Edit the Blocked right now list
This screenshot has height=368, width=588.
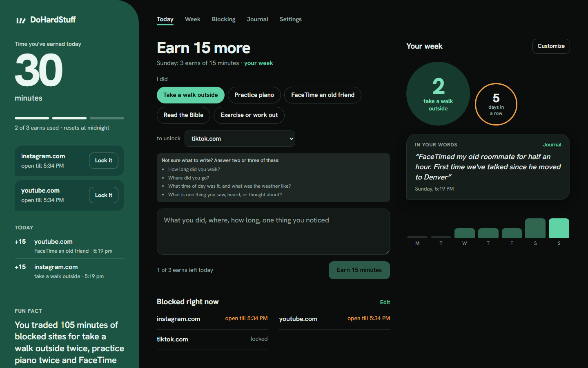(x=385, y=302)
